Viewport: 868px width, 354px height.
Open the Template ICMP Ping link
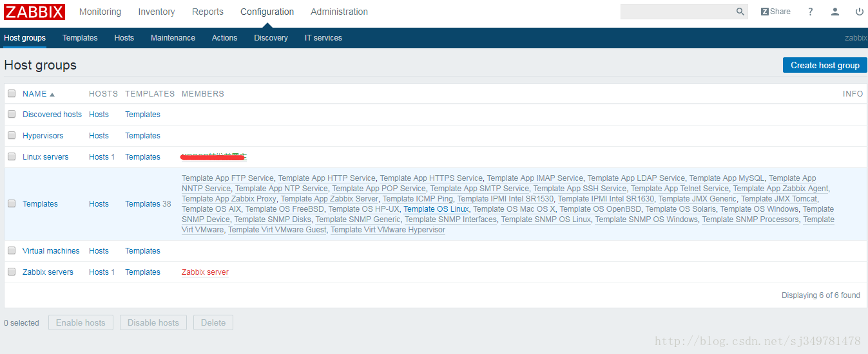point(418,199)
